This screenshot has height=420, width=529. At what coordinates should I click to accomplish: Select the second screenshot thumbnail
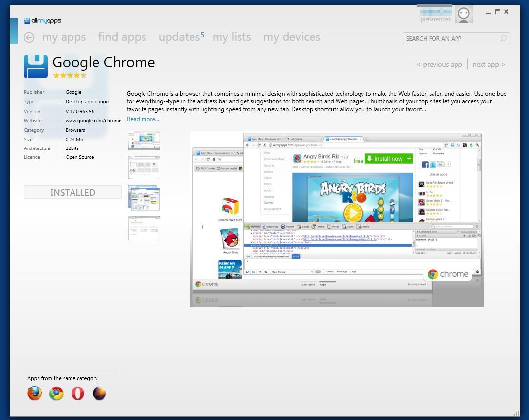tap(144, 168)
